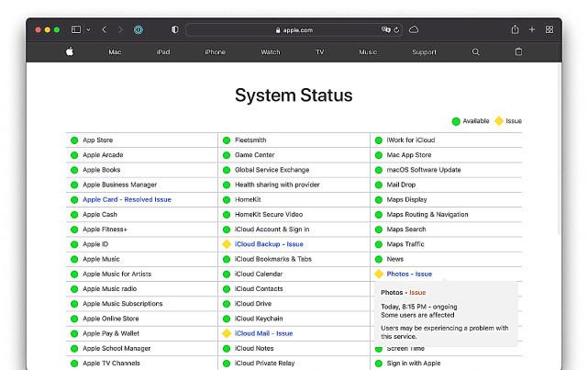Viewport: 588px width, 370px height.
Task: Click the yellow diamond beside iCloud Backup
Action: click(227, 244)
